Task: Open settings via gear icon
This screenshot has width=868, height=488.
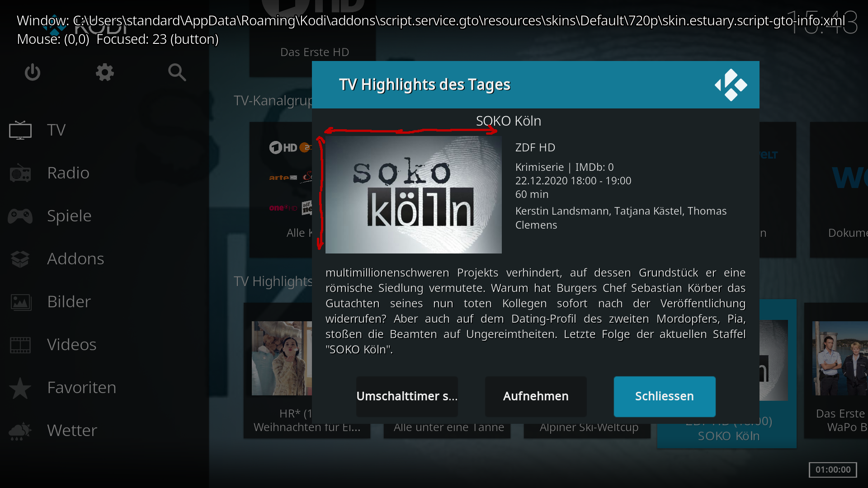Action: 105,72
